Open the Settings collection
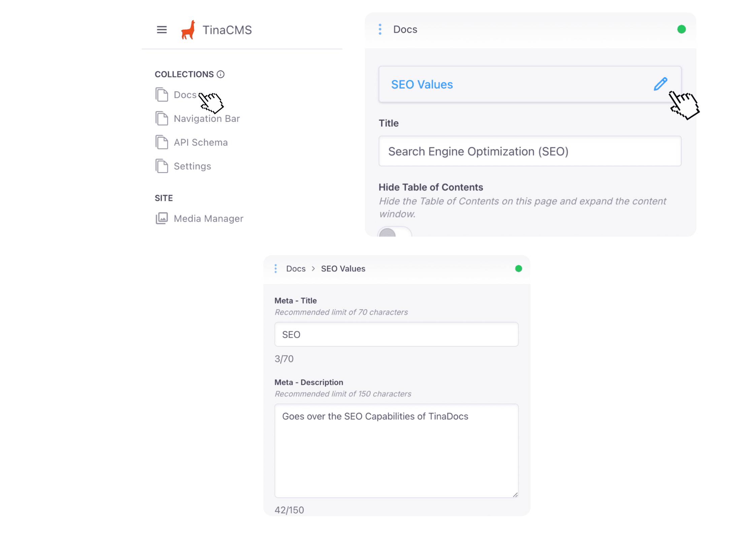This screenshot has width=756, height=534. point(192,166)
